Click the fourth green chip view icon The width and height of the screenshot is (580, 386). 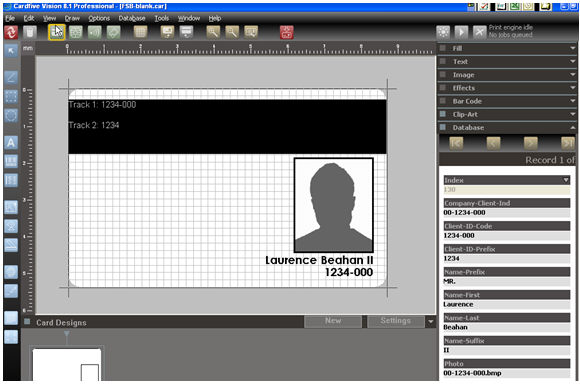pyautogui.click(x=114, y=33)
